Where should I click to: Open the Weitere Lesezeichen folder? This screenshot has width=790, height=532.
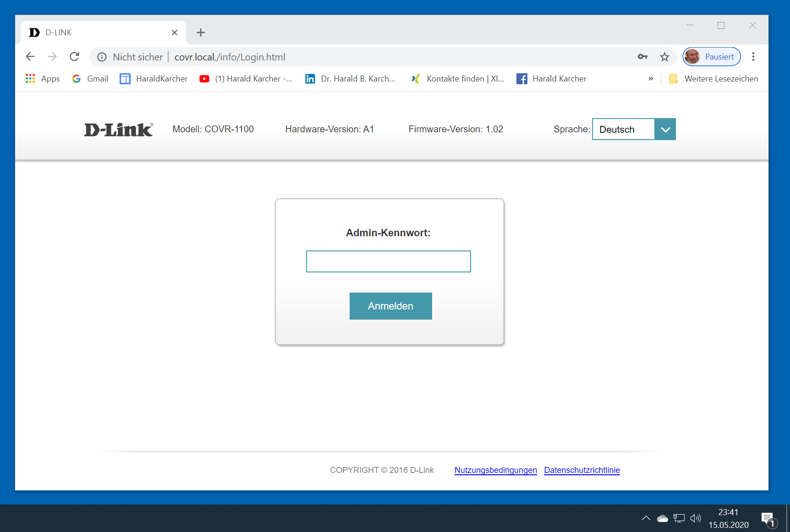(x=713, y=79)
